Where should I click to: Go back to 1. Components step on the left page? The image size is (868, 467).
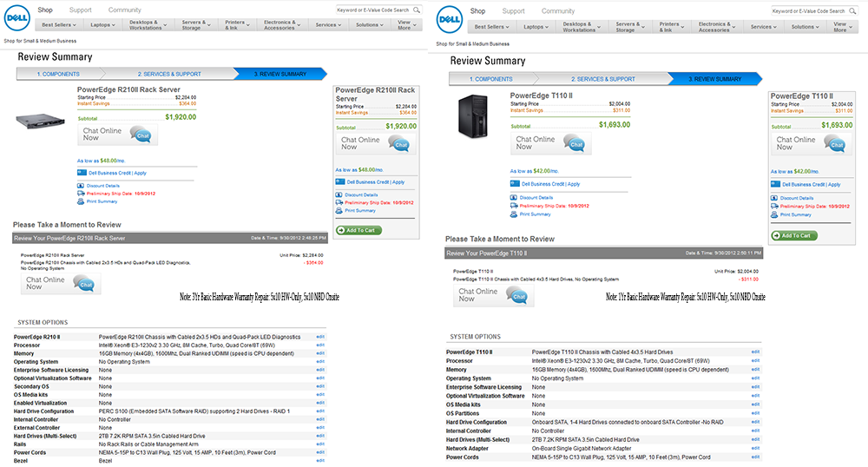tap(58, 74)
